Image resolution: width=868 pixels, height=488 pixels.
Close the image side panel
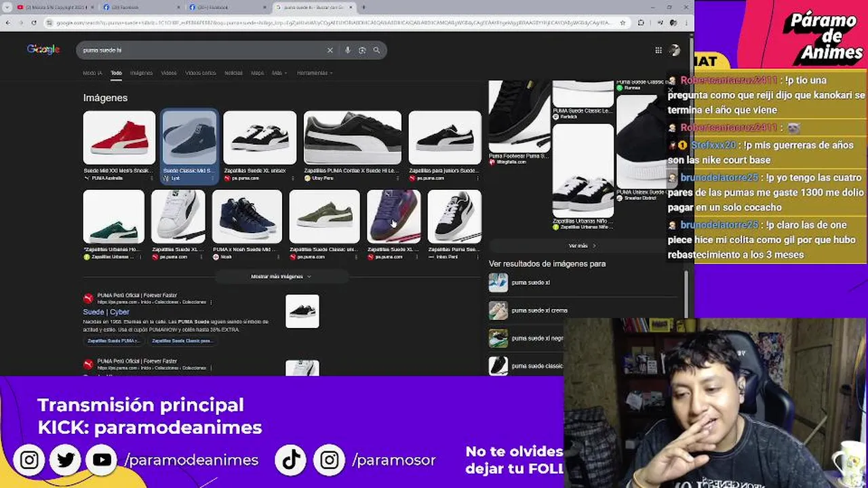[x=671, y=89]
